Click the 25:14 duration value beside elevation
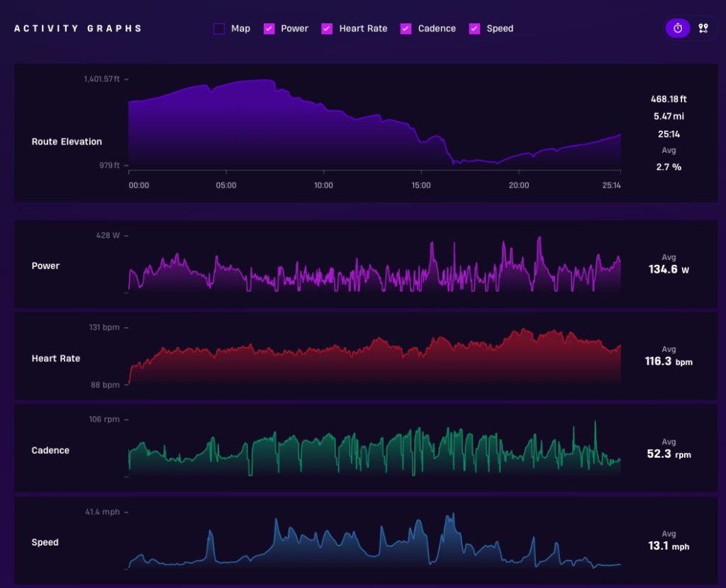 (x=669, y=134)
